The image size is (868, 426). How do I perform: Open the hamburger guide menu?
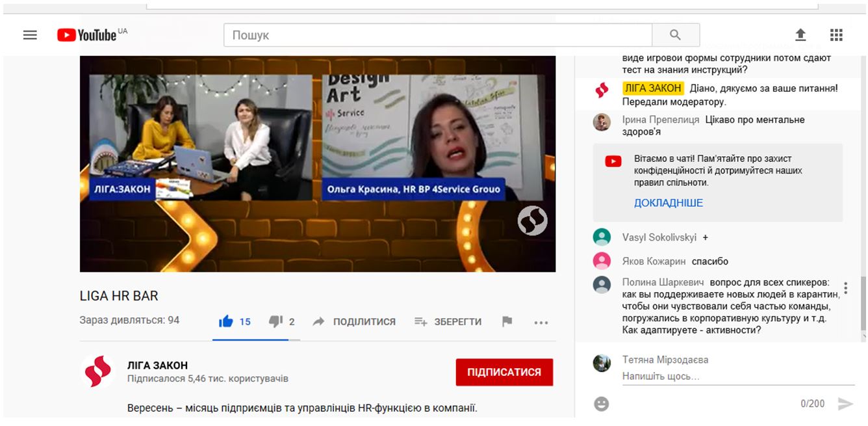coord(30,35)
